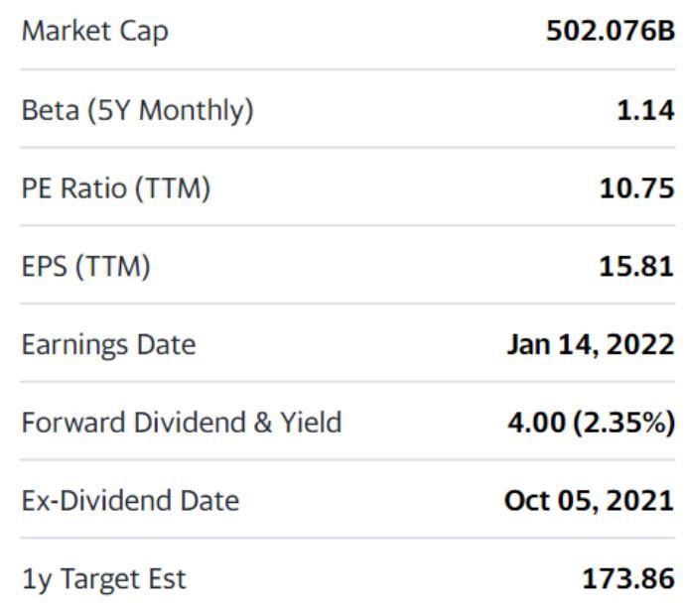Click the Forward Dividend & Yield label
The height and width of the screenshot is (616, 685).
tap(182, 423)
